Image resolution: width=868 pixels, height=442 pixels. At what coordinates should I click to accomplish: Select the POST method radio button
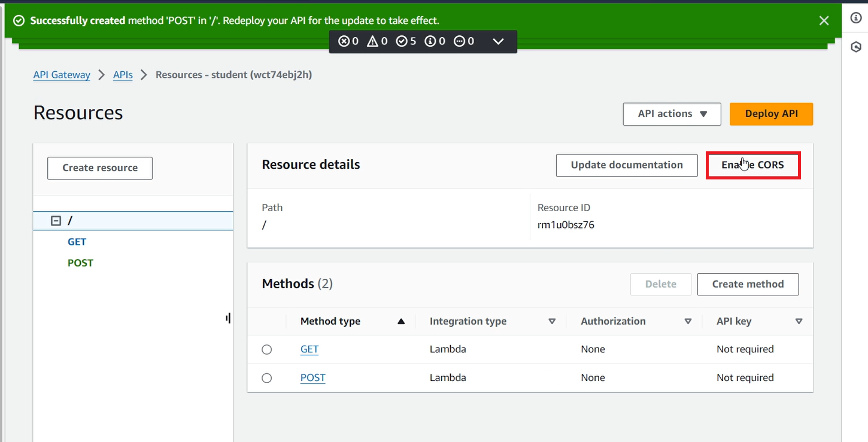point(266,377)
